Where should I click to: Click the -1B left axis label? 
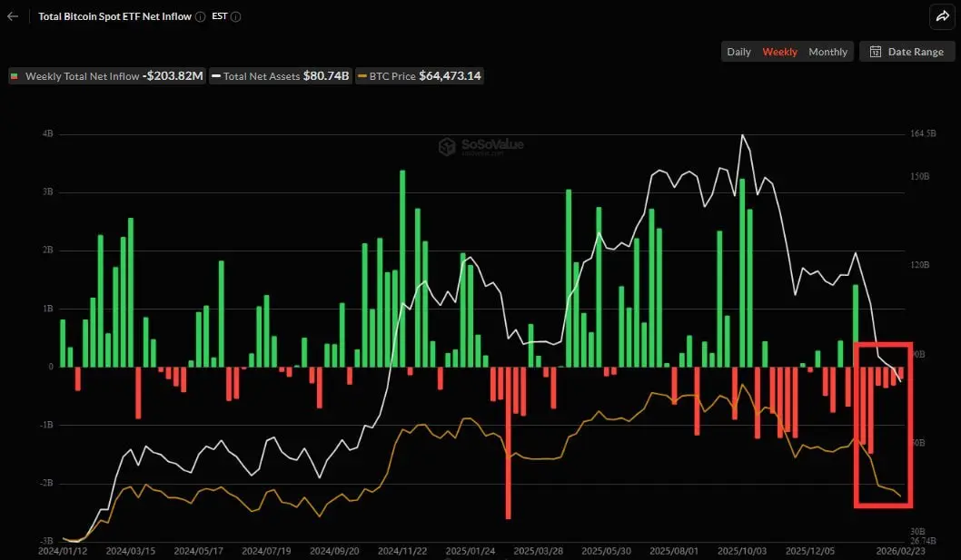pyautogui.click(x=46, y=425)
